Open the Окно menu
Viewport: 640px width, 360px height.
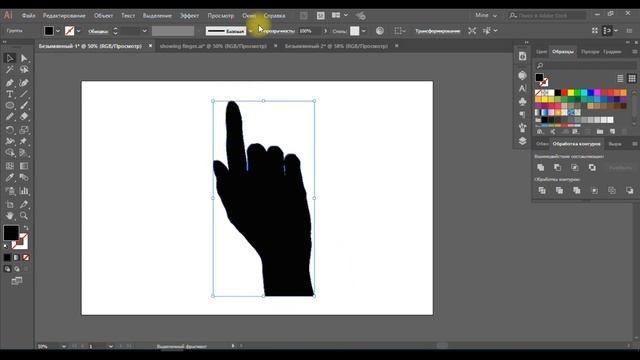tap(249, 16)
